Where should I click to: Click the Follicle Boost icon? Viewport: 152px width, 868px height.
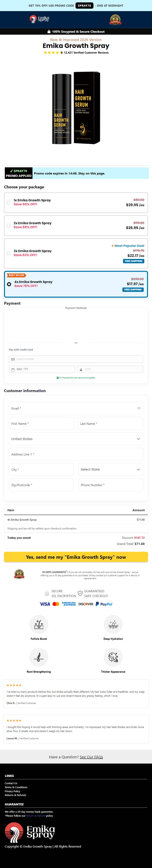(x=39, y=624)
